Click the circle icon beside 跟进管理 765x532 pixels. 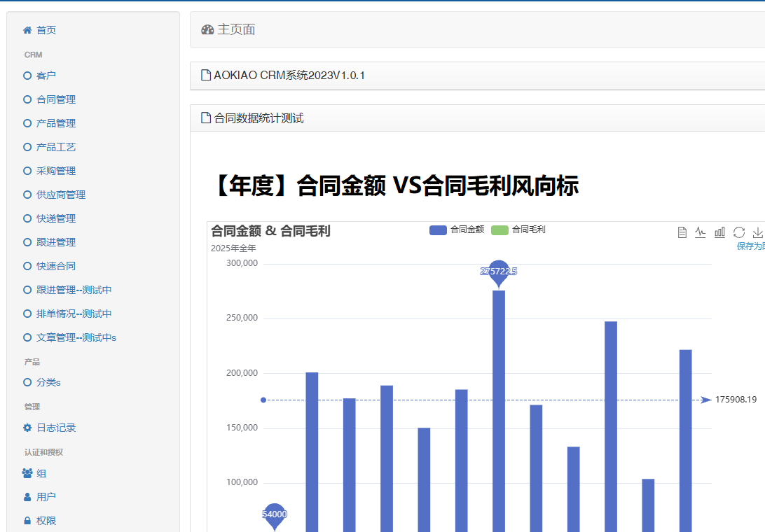coord(27,242)
